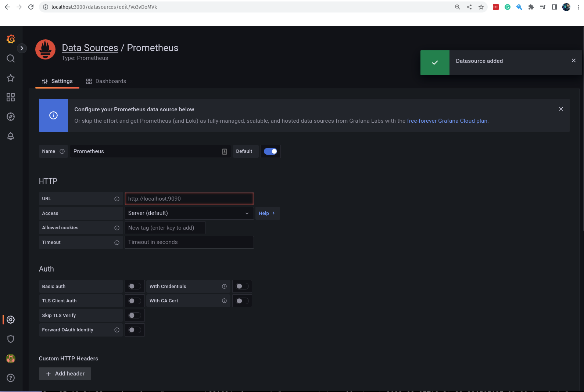
Task: Reload the page with the browser refresh icon
Action: tap(31, 7)
